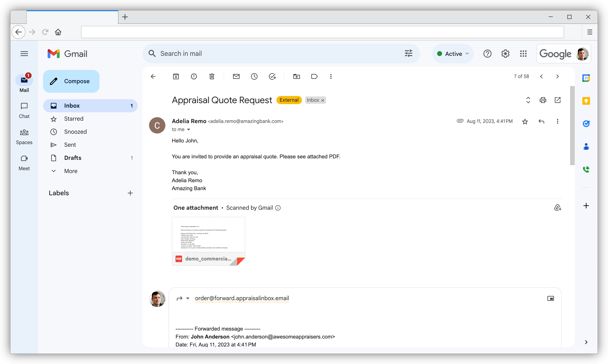The image size is (608, 364).
Task: Toggle the main menu hamburger icon
Action: coord(24,53)
